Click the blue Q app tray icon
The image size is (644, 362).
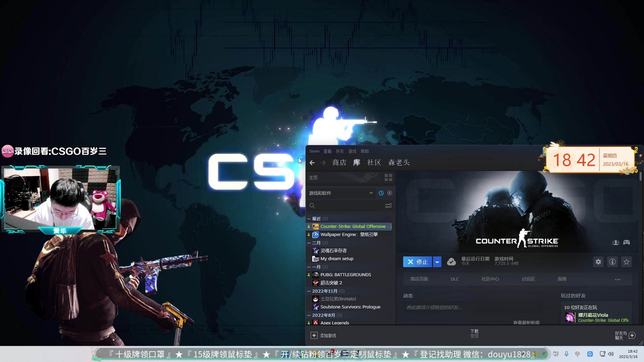(x=590, y=354)
